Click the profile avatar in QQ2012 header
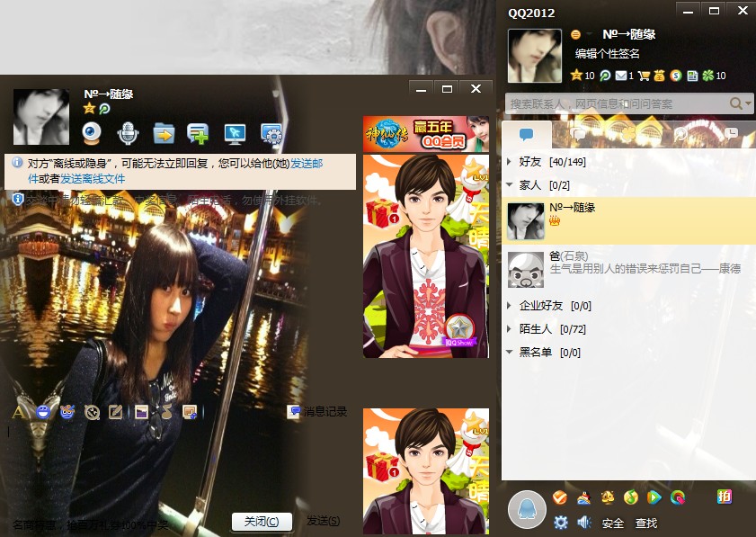 point(535,56)
